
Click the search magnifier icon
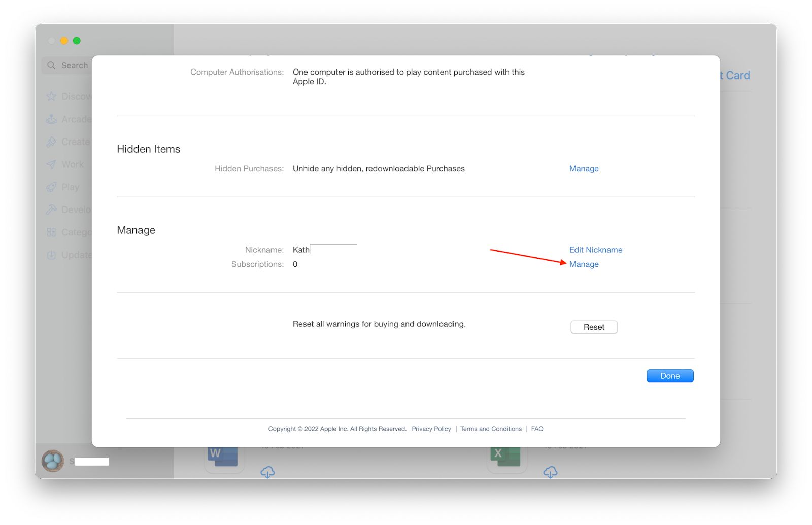51,65
